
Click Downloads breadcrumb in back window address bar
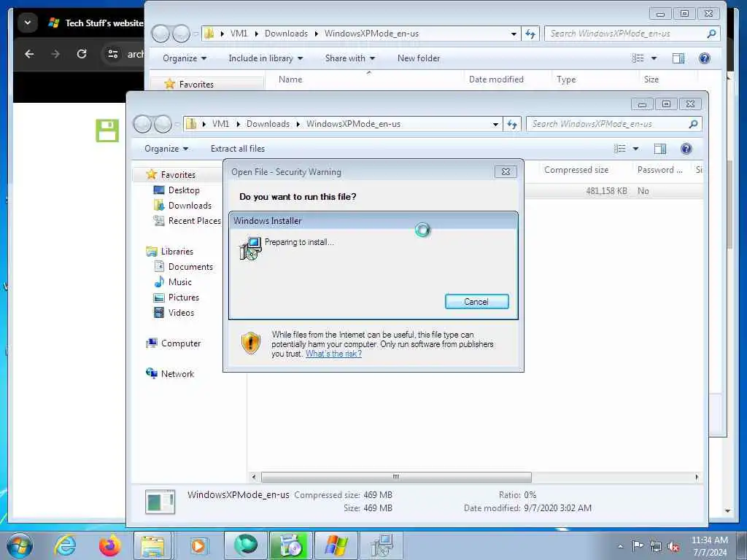(286, 34)
